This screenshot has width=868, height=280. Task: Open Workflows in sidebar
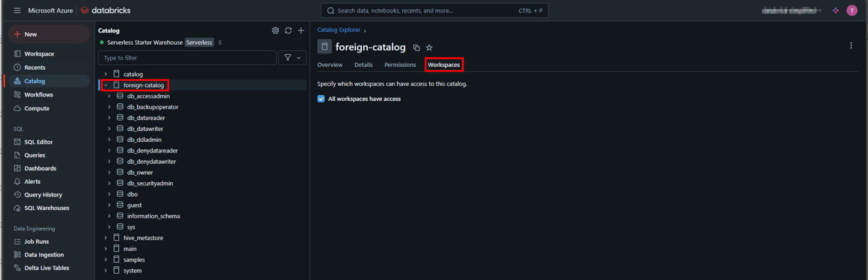coord(49,95)
